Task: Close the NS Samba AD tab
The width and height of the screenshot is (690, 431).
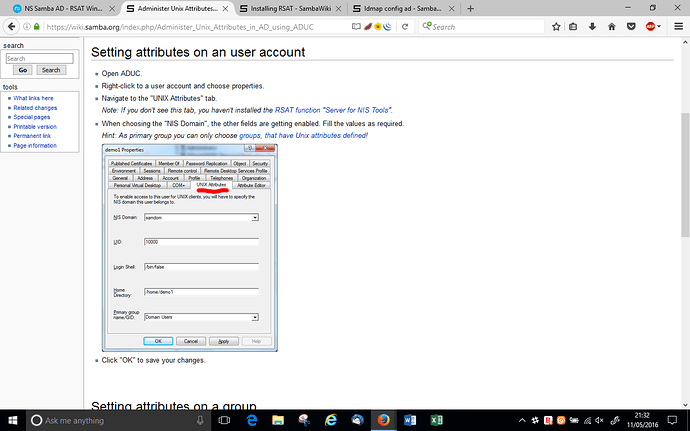Action: click(112, 8)
